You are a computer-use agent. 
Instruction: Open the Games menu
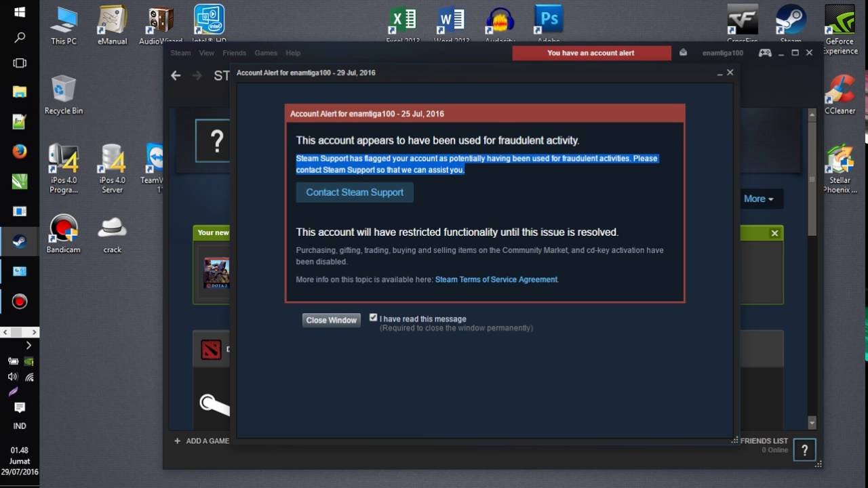(266, 53)
